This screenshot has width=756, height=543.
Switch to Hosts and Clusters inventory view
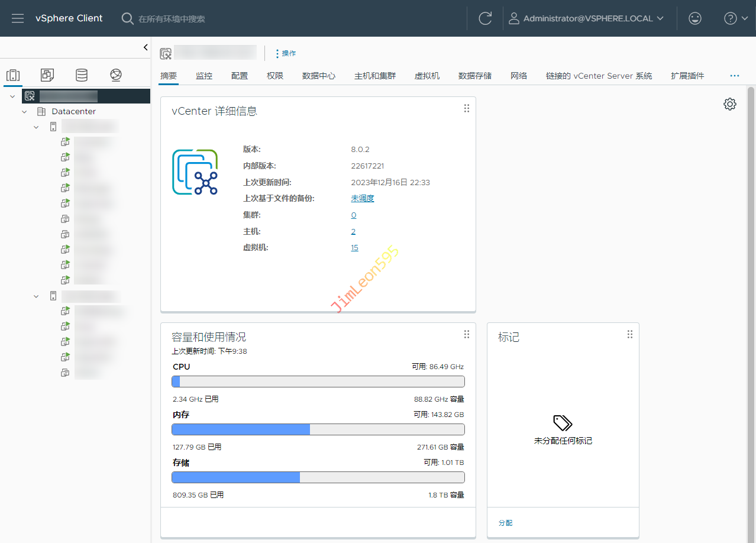pyautogui.click(x=13, y=75)
